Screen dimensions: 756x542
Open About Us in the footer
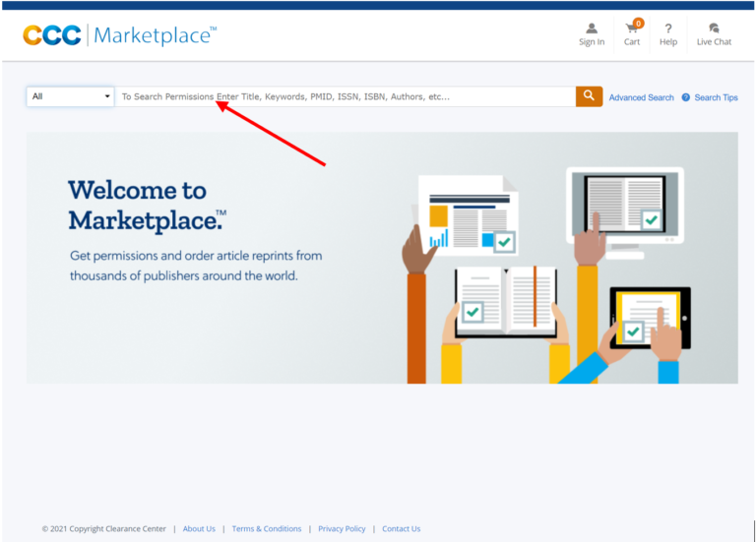pyautogui.click(x=199, y=528)
